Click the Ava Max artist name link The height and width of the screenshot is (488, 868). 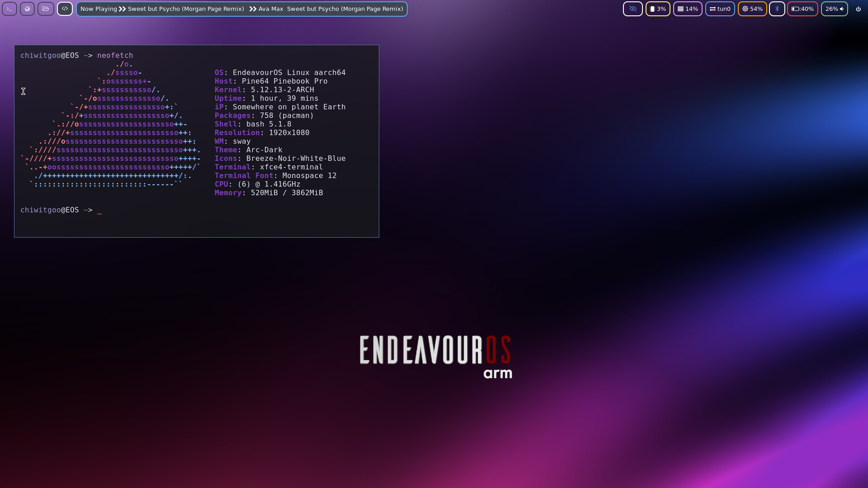pyautogui.click(x=271, y=8)
